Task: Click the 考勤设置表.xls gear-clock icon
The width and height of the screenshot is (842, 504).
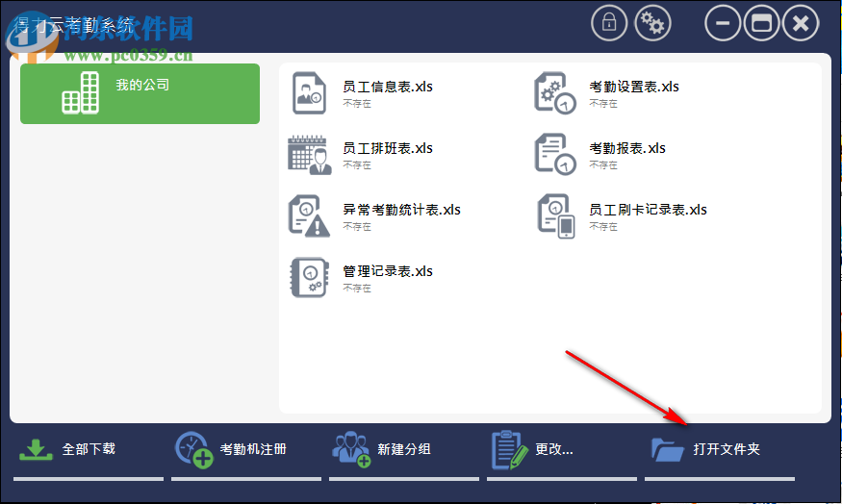Action: tap(554, 93)
